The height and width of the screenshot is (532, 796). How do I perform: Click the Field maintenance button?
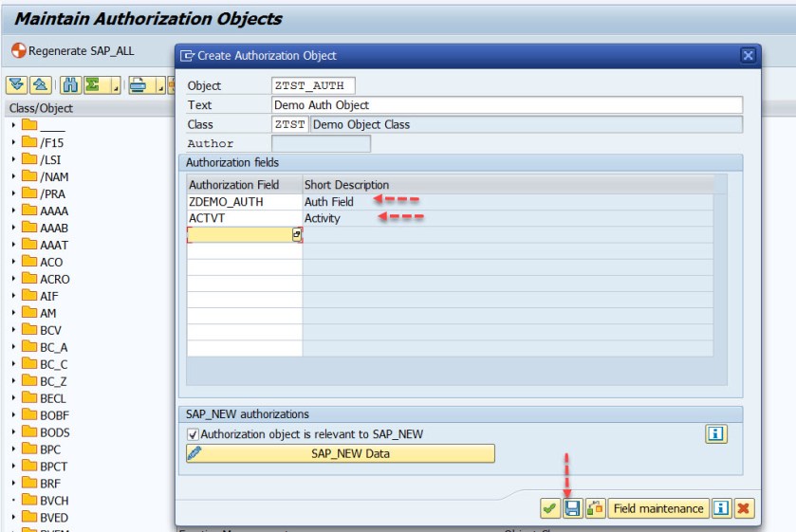pyautogui.click(x=658, y=508)
